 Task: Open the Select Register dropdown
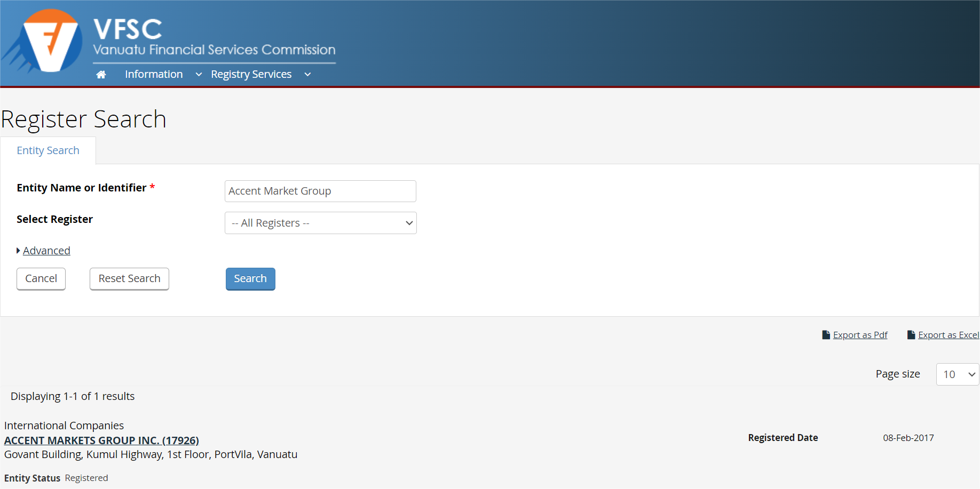(x=320, y=223)
